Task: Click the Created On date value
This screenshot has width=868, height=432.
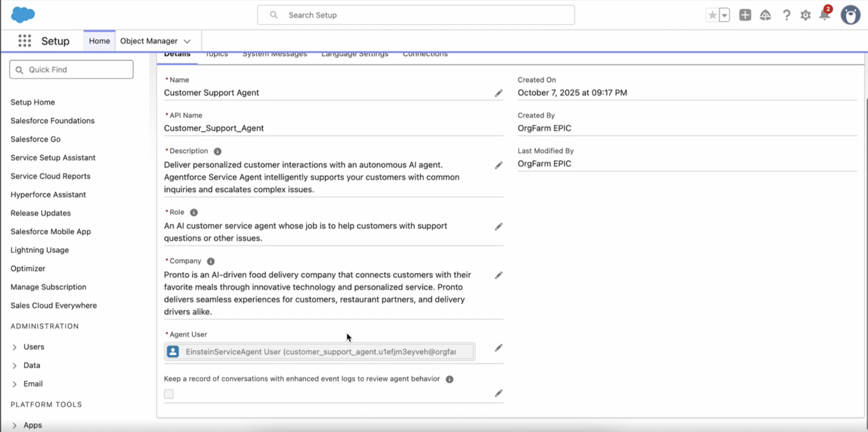Action: [x=572, y=92]
